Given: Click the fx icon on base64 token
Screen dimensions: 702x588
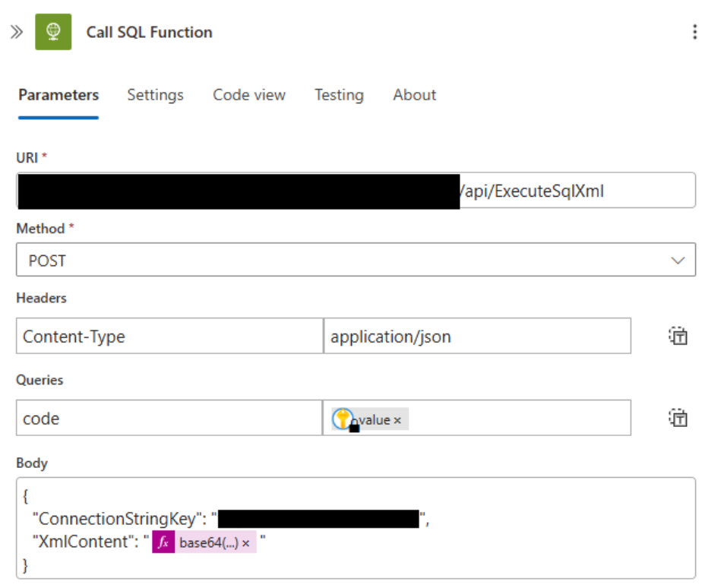Looking at the screenshot, I should (x=163, y=542).
